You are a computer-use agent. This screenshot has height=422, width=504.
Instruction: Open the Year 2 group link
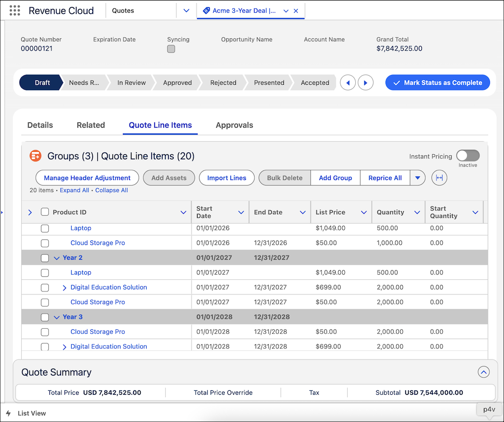pos(73,258)
